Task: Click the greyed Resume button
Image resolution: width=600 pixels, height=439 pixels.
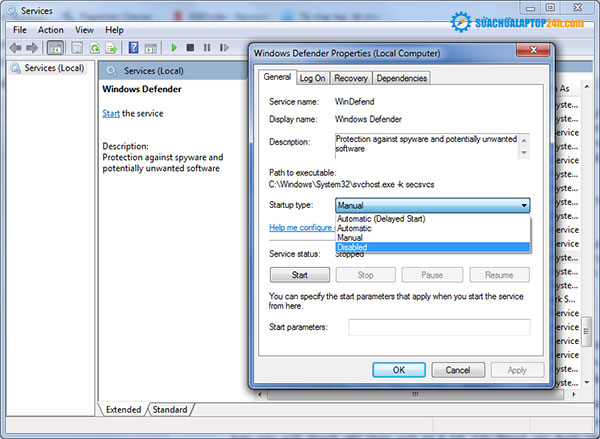Action: tap(499, 275)
